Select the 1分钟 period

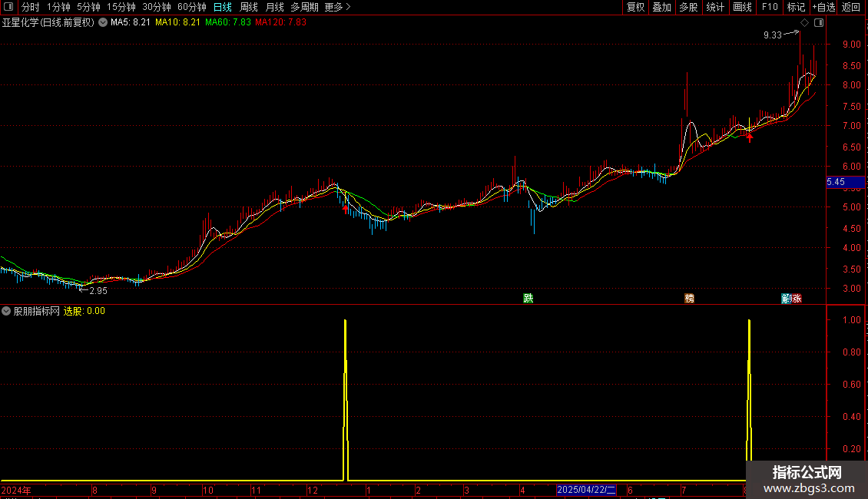point(58,7)
